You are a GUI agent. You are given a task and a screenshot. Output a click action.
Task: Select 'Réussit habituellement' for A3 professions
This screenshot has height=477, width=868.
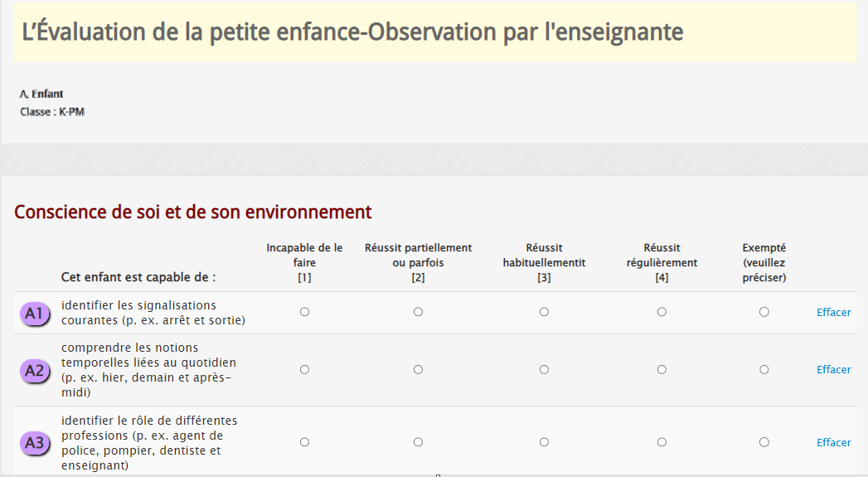(x=544, y=442)
